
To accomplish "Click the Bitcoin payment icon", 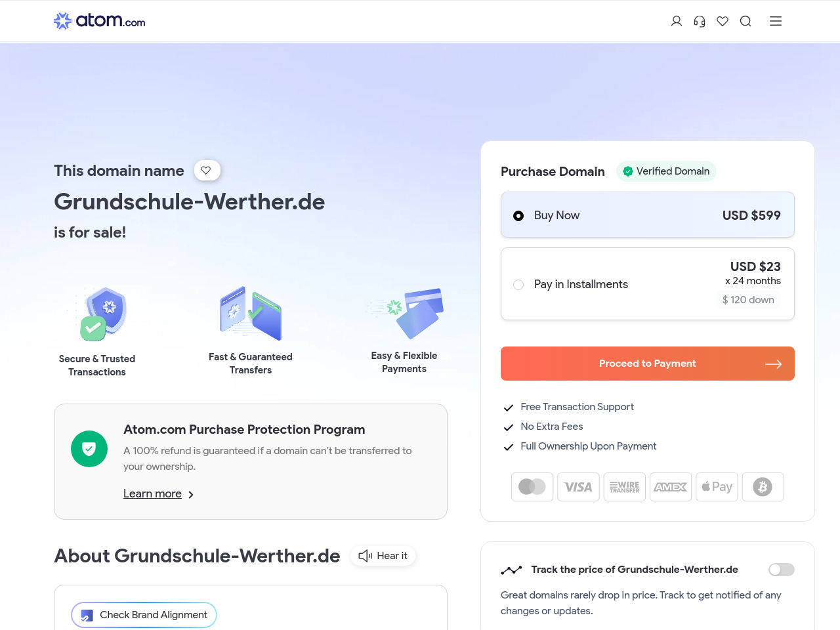I will click(x=763, y=487).
